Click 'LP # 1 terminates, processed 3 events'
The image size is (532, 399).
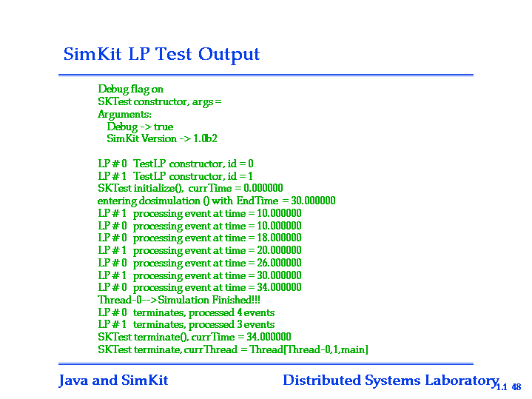pyautogui.click(x=186, y=325)
